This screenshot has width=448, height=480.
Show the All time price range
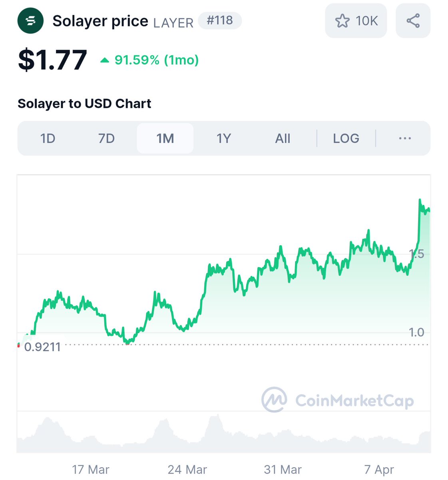pyautogui.click(x=283, y=138)
